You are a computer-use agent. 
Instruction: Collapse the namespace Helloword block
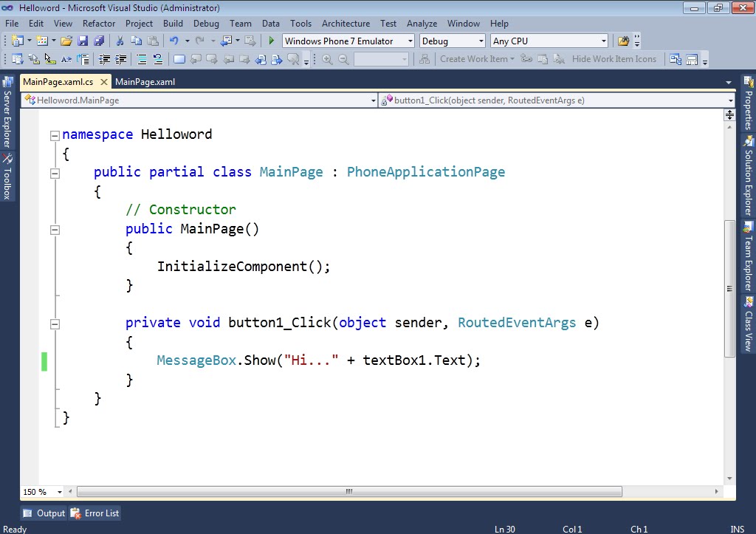point(55,136)
